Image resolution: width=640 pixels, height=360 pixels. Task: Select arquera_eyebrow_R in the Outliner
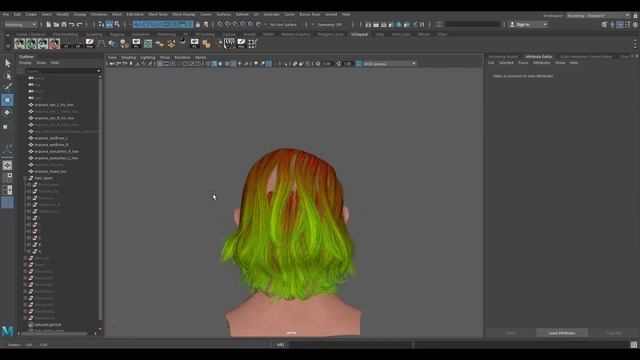(51, 144)
